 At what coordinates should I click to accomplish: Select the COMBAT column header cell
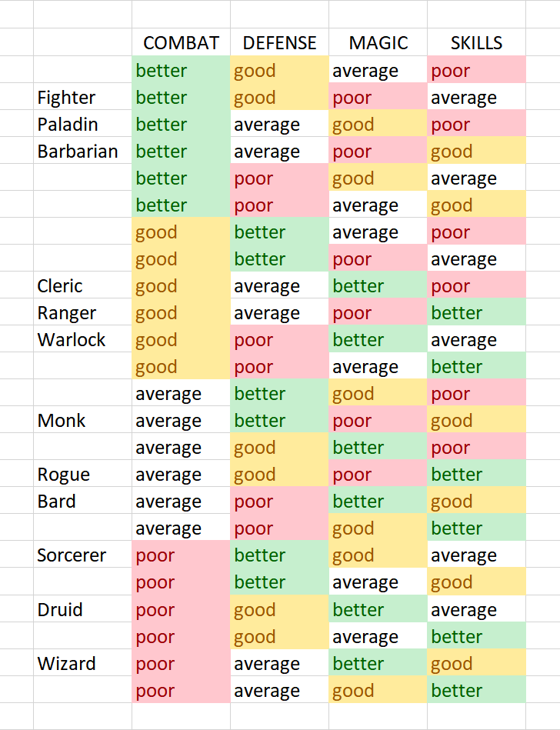pyautogui.click(x=181, y=43)
